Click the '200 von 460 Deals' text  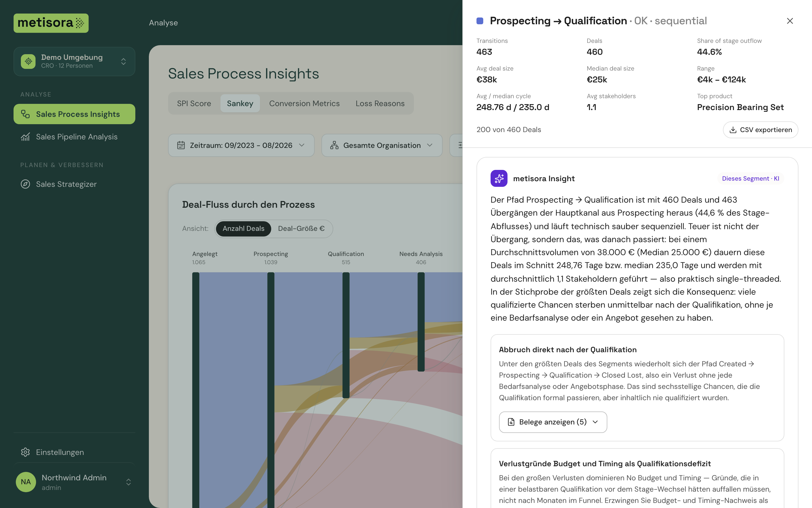tap(509, 129)
